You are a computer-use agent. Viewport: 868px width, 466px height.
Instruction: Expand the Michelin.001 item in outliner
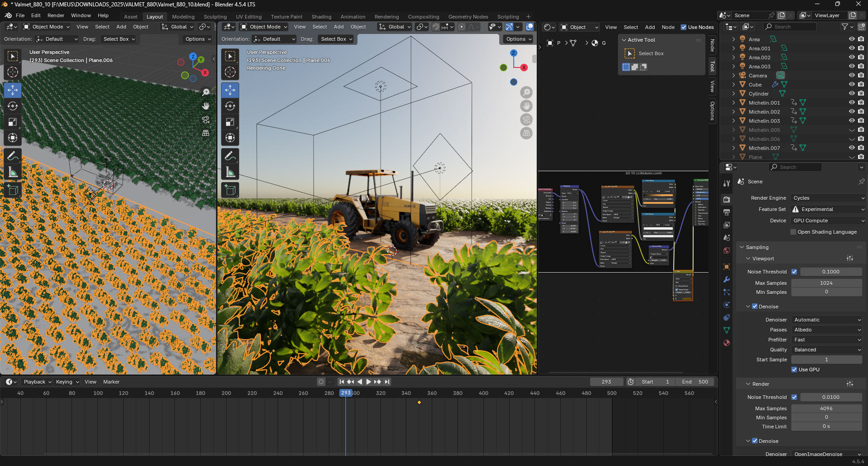[733, 103]
